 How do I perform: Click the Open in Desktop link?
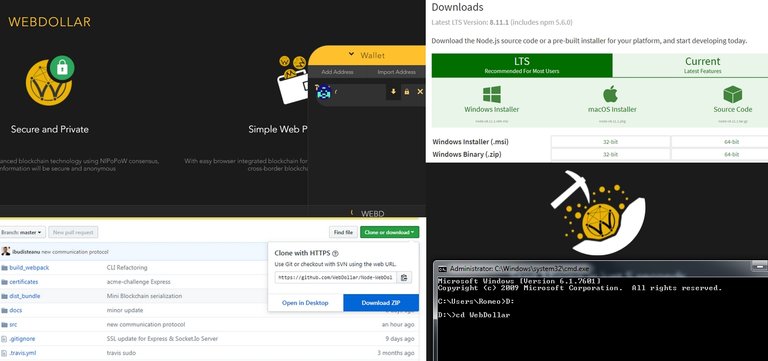click(305, 303)
